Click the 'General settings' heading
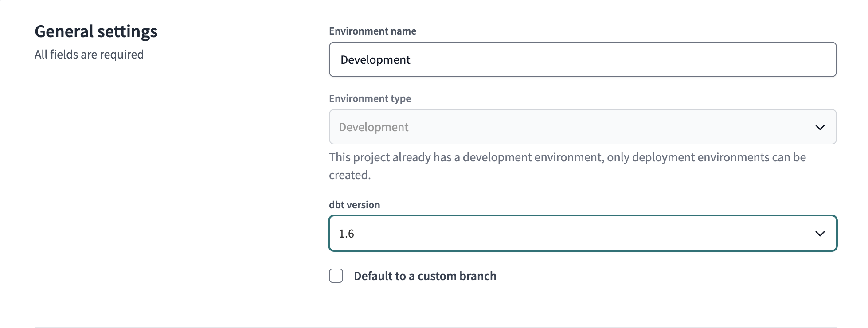The image size is (868, 328). coord(96,31)
